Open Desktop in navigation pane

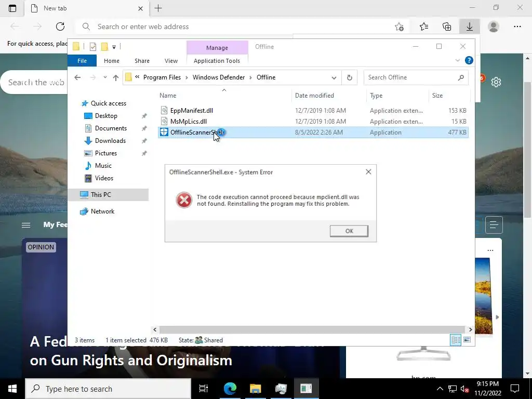pos(106,116)
